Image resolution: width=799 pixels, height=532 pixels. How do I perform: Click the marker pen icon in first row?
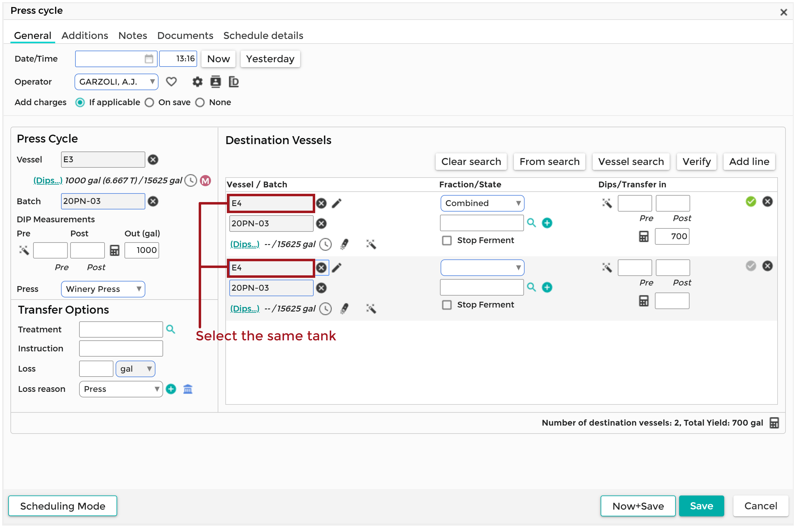[345, 244]
